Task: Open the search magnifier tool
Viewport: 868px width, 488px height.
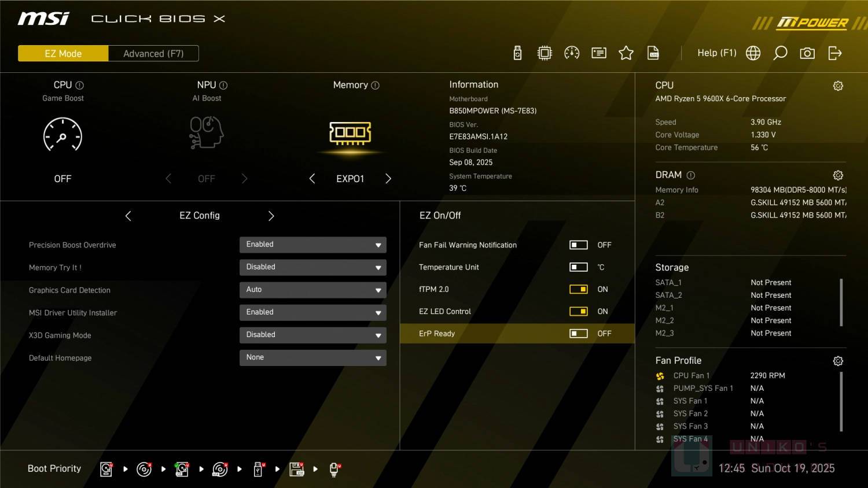Action: click(x=780, y=53)
